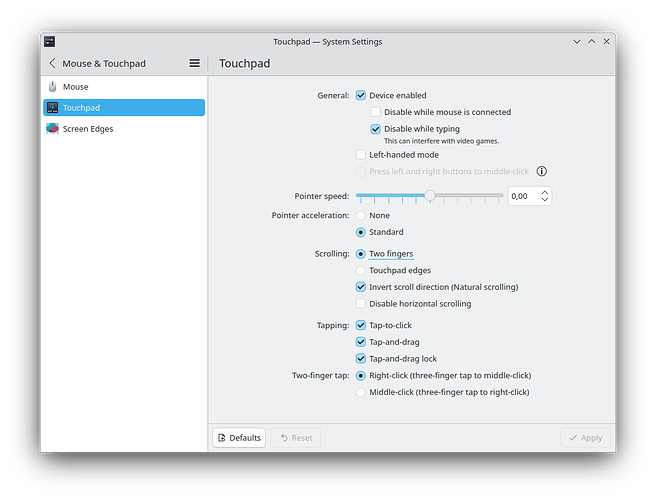Open the Screen Edges settings page

pos(124,128)
